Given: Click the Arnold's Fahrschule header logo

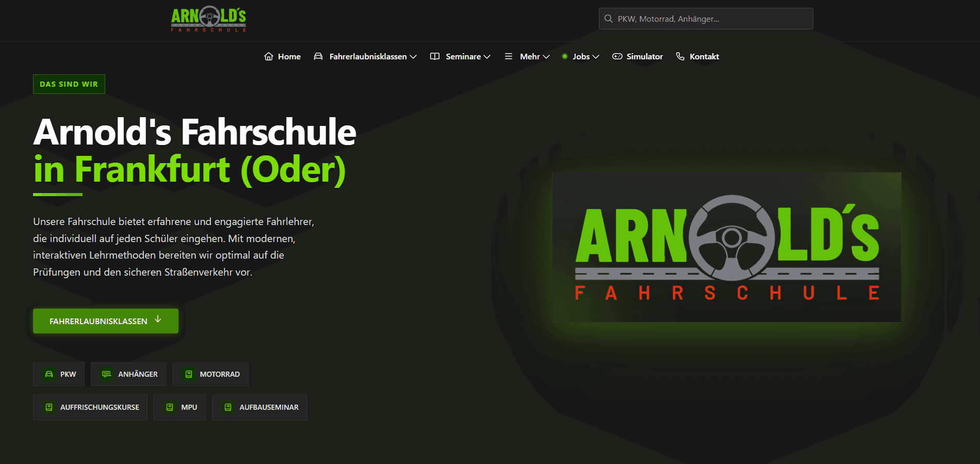Looking at the screenshot, I should 208,19.
